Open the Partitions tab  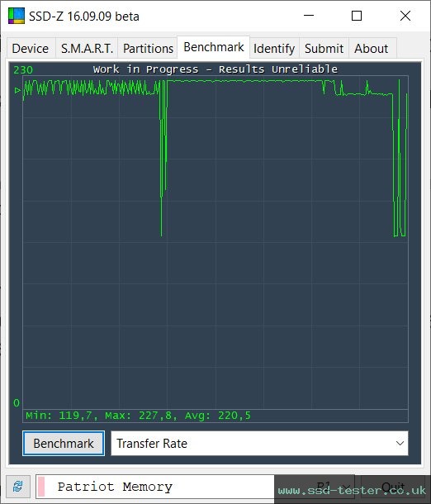(148, 49)
